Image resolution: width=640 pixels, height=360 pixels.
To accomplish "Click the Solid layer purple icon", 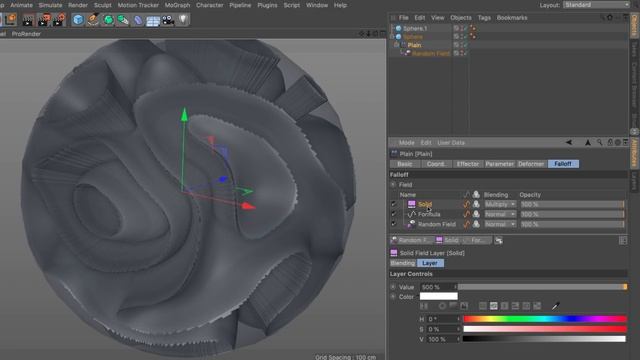I will click(x=411, y=204).
